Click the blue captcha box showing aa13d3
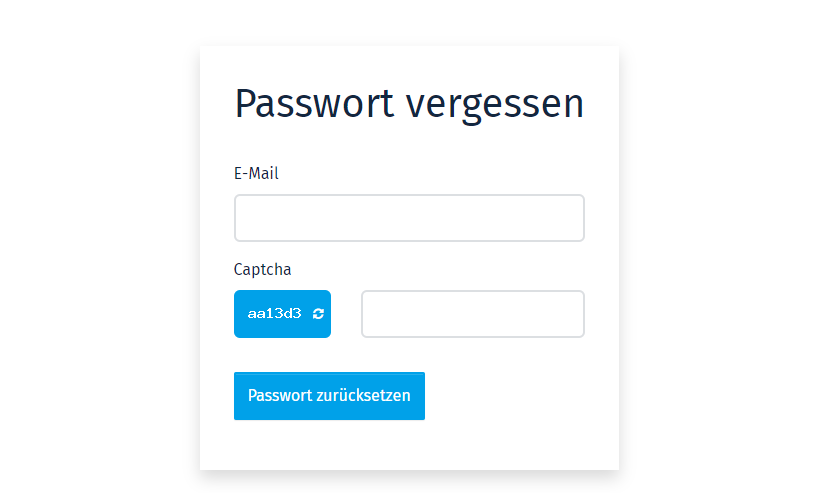Screen dimensions: 831x493 click(x=282, y=314)
